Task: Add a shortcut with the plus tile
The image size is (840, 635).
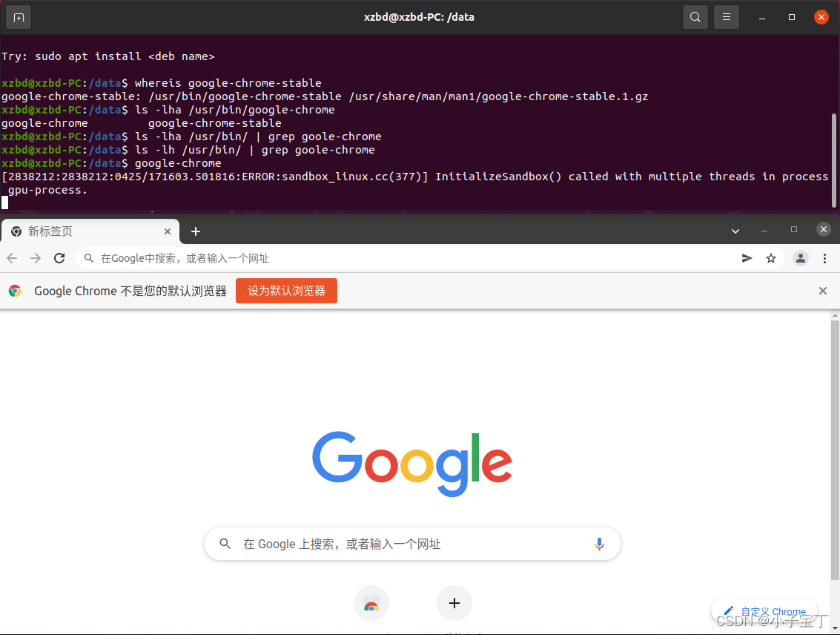Action: click(454, 603)
